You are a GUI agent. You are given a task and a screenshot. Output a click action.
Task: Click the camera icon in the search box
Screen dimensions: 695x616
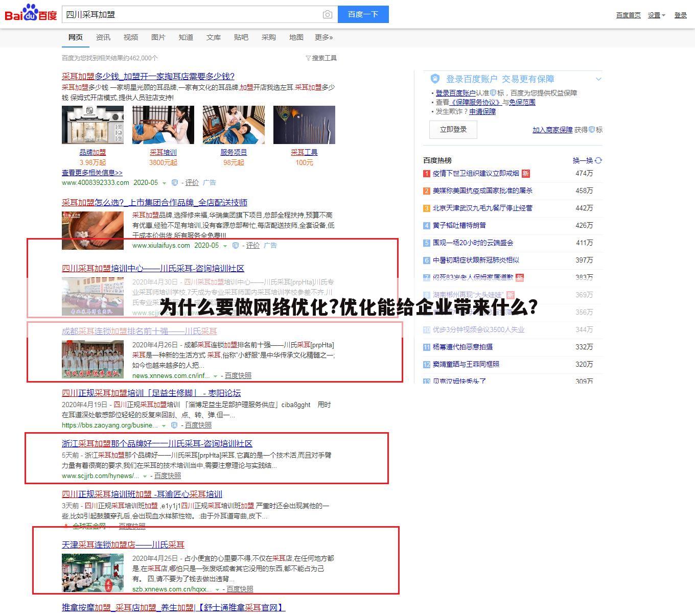(327, 14)
